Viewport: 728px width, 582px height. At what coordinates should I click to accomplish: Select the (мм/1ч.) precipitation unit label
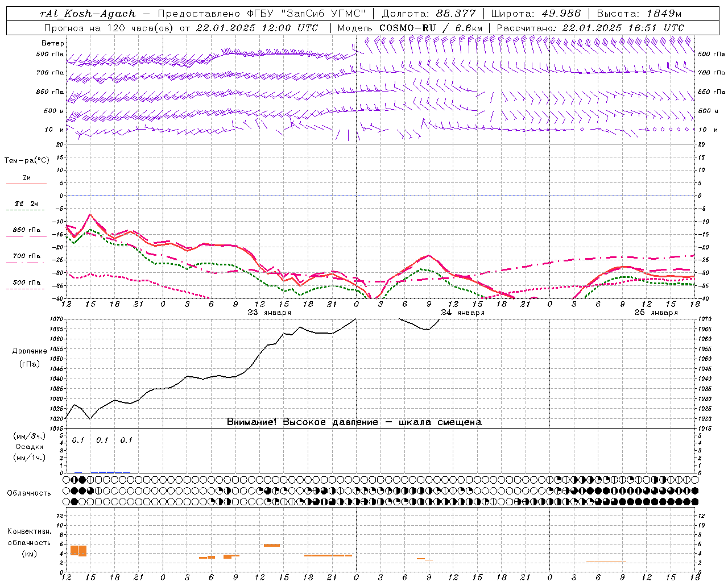pyautogui.click(x=29, y=458)
